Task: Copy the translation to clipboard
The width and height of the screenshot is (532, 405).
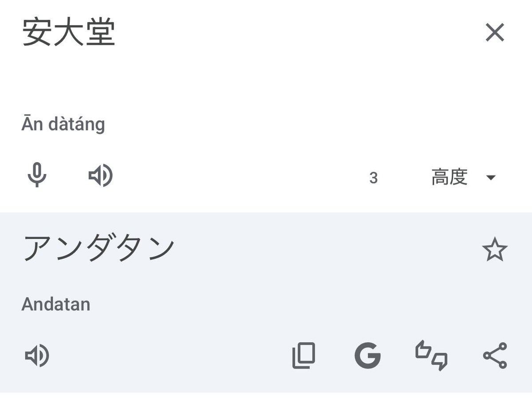Action: click(x=303, y=355)
